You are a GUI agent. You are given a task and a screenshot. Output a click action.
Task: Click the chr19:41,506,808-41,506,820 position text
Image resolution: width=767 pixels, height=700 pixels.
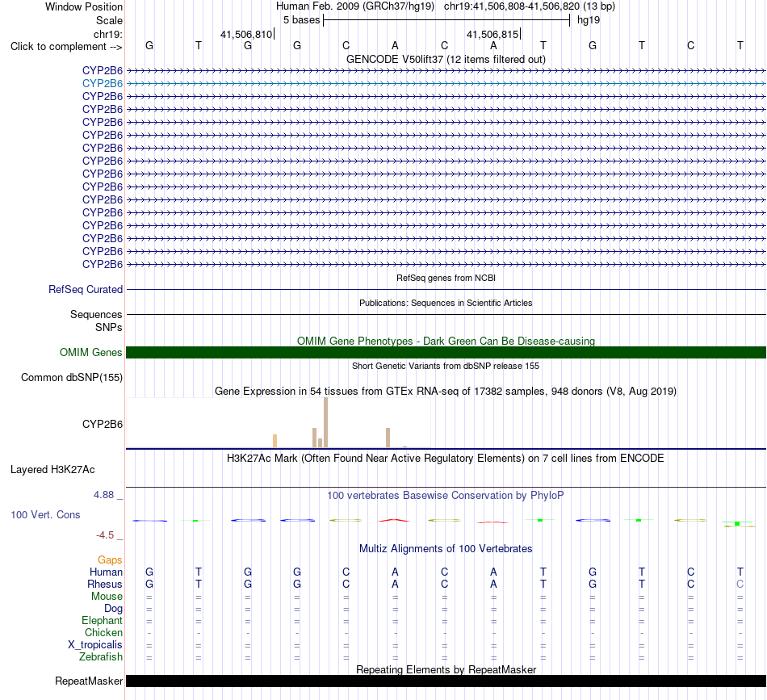pyautogui.click(x=512, y=6)
